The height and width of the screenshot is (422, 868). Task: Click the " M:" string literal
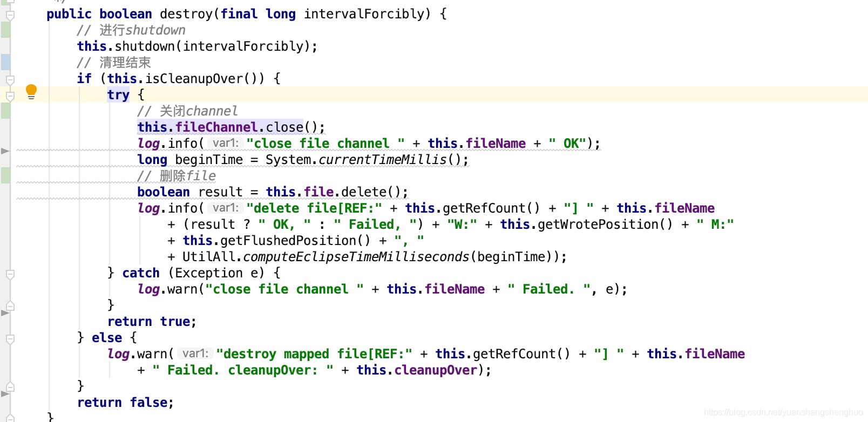click(x=715, y=224)
